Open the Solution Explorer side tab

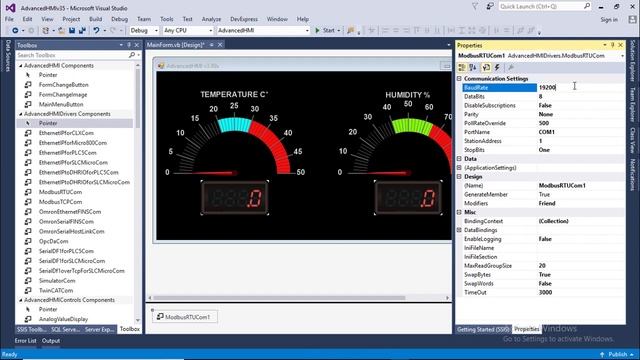pos(633,60)
